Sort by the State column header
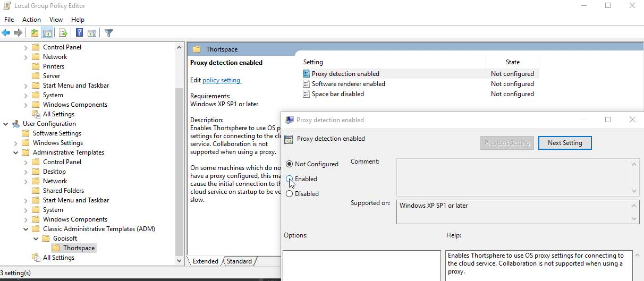Image resolution: width=644 pixels, height=281 pixels. tap(512, 62)
